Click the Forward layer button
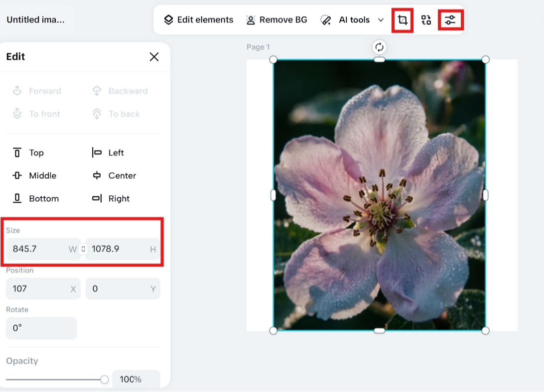Screen dimensions: 544x392 point(37,91)
